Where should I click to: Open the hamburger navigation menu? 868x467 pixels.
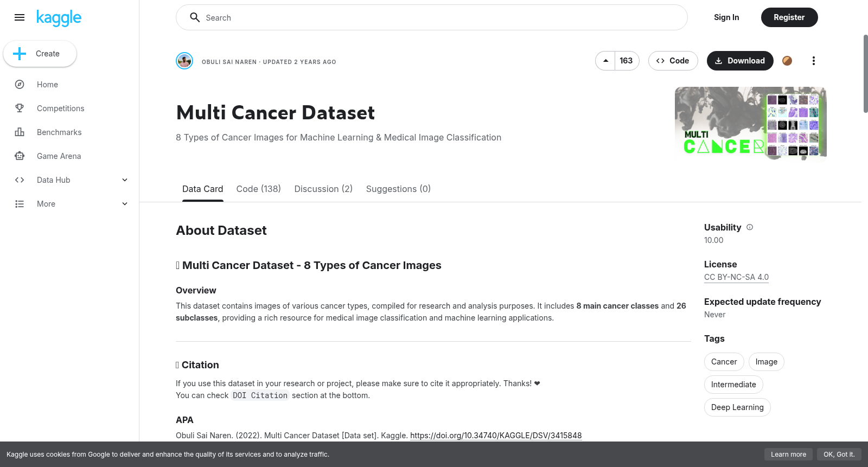tap(20, 17)
